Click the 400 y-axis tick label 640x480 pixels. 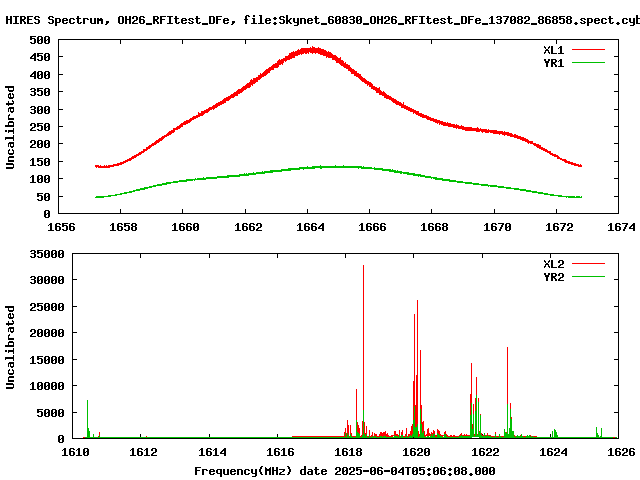click(40, 75)
